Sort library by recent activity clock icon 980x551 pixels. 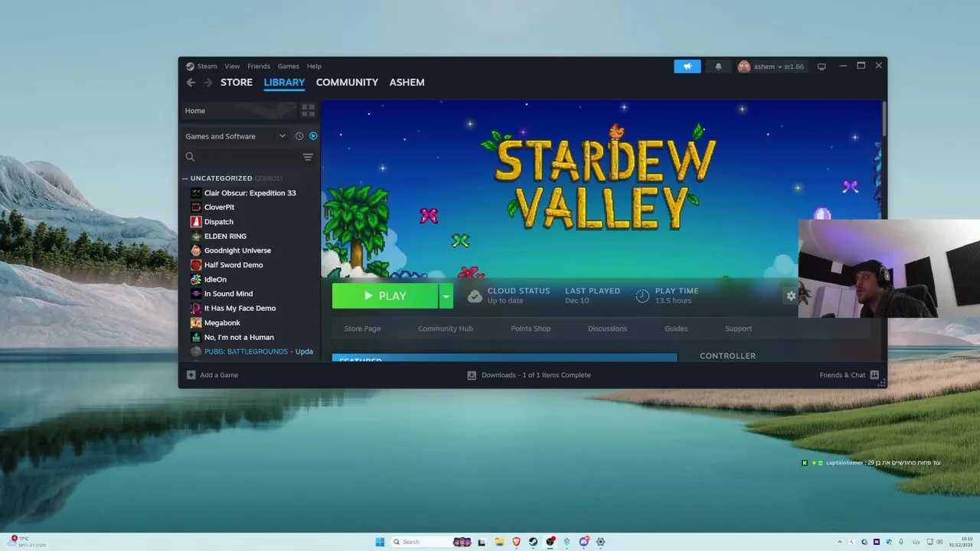(x=299, y=136)
